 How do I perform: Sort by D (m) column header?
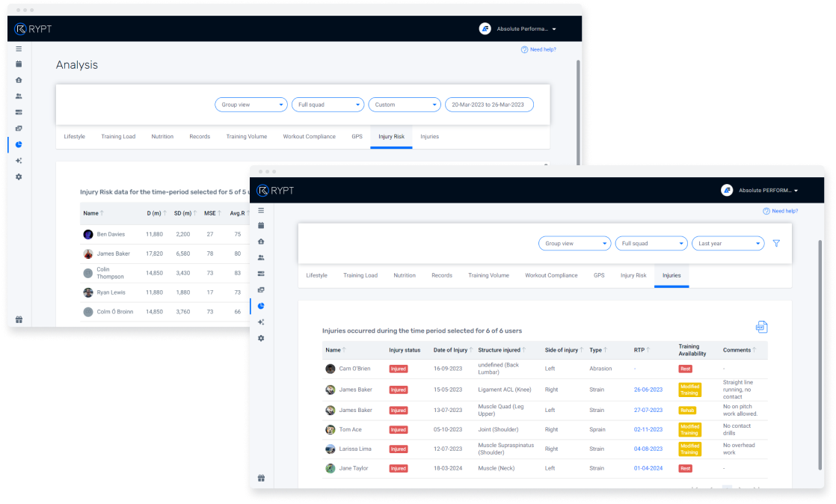157,213
